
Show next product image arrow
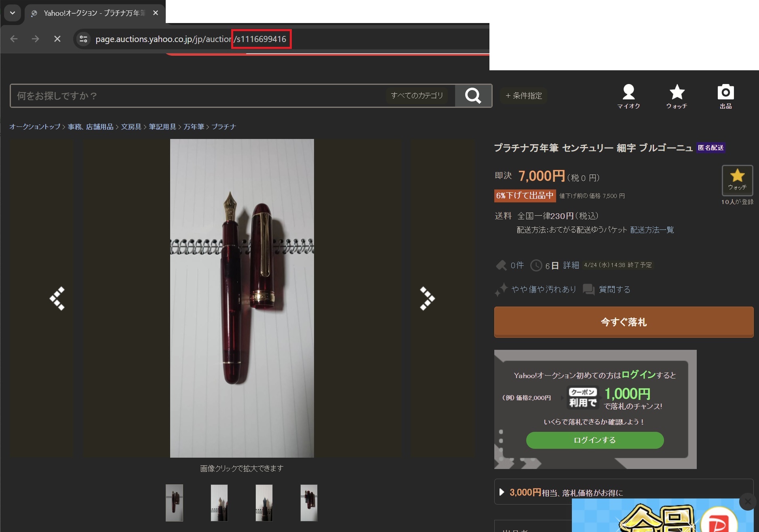click(427, 299)
